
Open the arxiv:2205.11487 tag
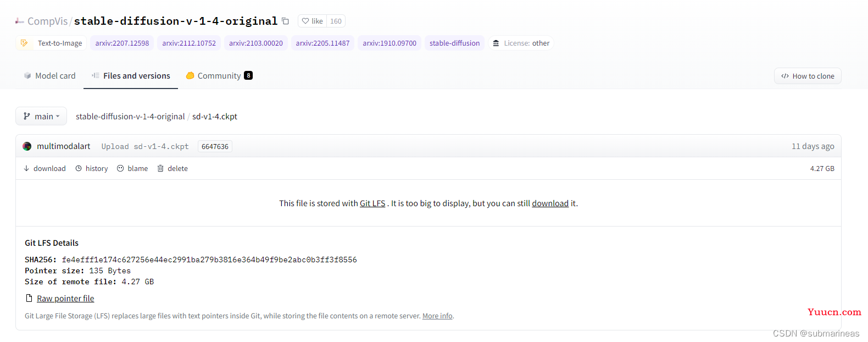(x=322, y=43)
